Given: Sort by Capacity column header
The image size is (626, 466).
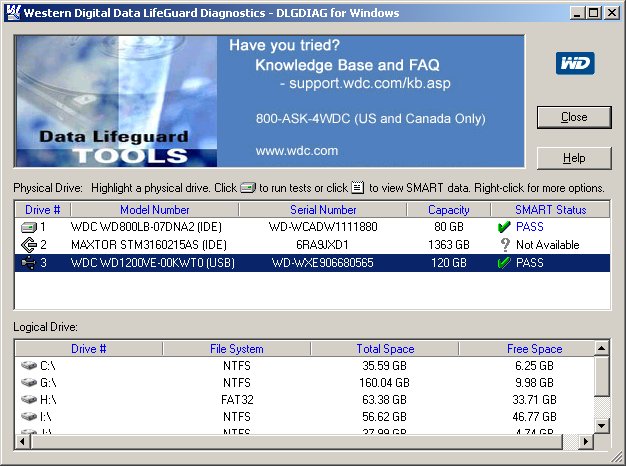Looking at the screenshot, I should pyautogui.click(x=449, y=210).
